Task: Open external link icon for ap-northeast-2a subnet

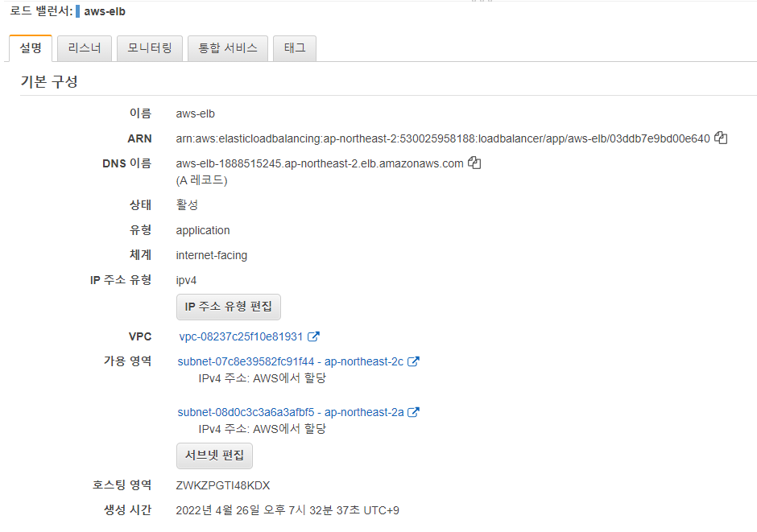Action: 413,412
